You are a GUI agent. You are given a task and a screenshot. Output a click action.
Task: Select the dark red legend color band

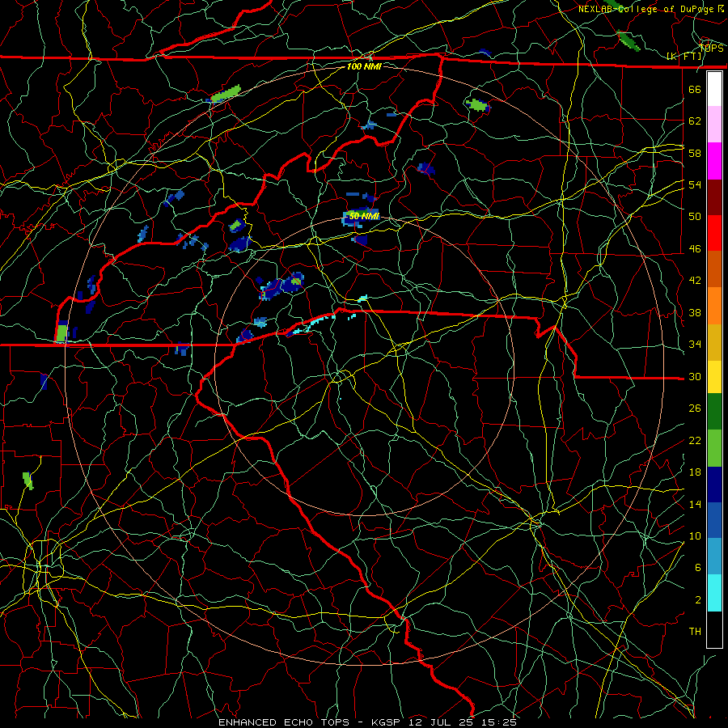[x=714, y=197]
